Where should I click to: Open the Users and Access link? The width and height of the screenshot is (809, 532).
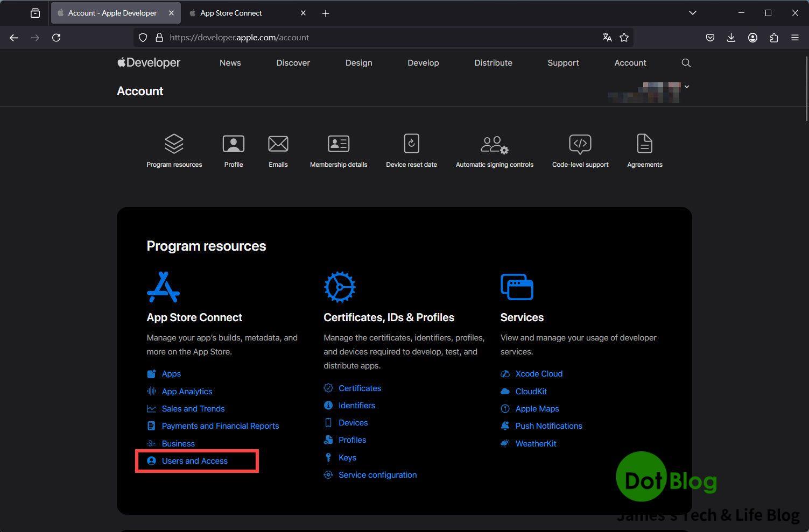click(194, 461)
